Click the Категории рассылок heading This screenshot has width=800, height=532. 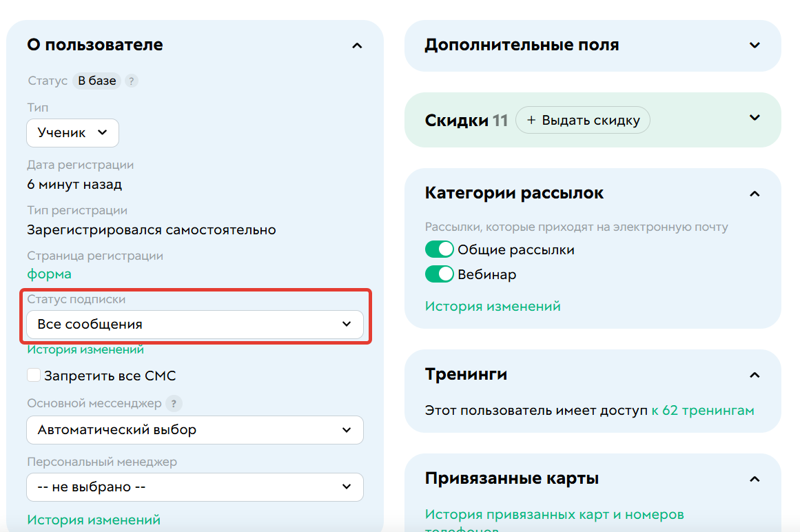514,193
